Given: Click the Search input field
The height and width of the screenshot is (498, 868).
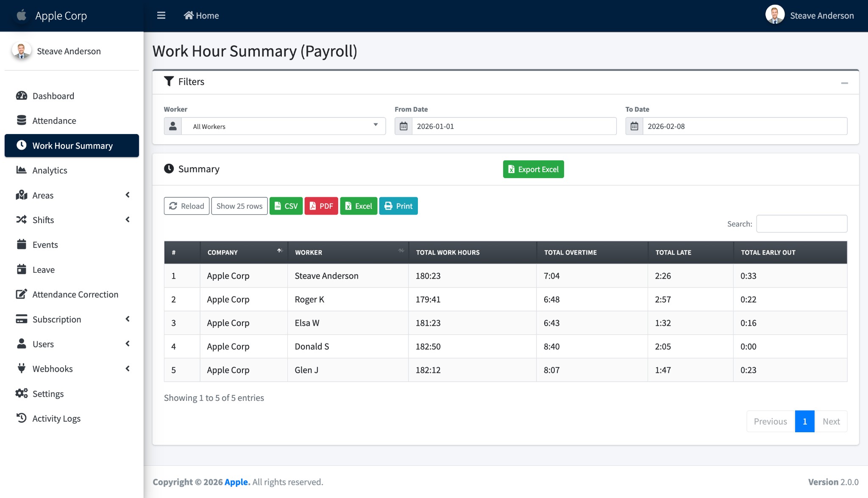Looking at the screenshot, I should [x=801, y=224].
